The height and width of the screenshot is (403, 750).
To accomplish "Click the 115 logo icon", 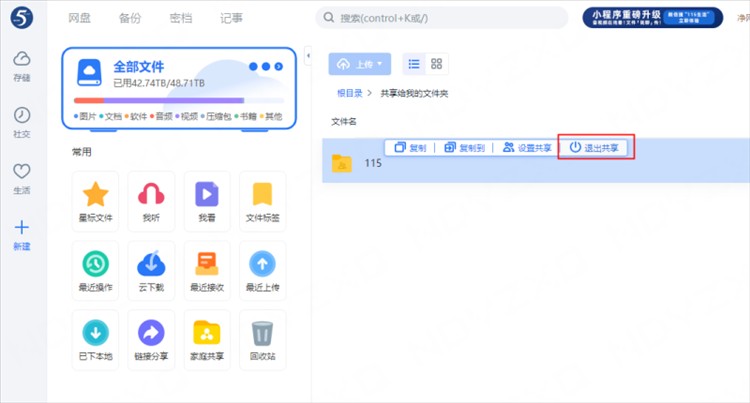I will pos(22,17).
